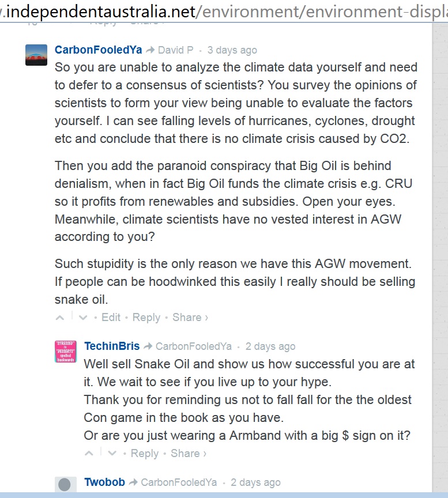
Task: Upvote CarbonFooledYa's comment
Action: (x=60, y=317)
